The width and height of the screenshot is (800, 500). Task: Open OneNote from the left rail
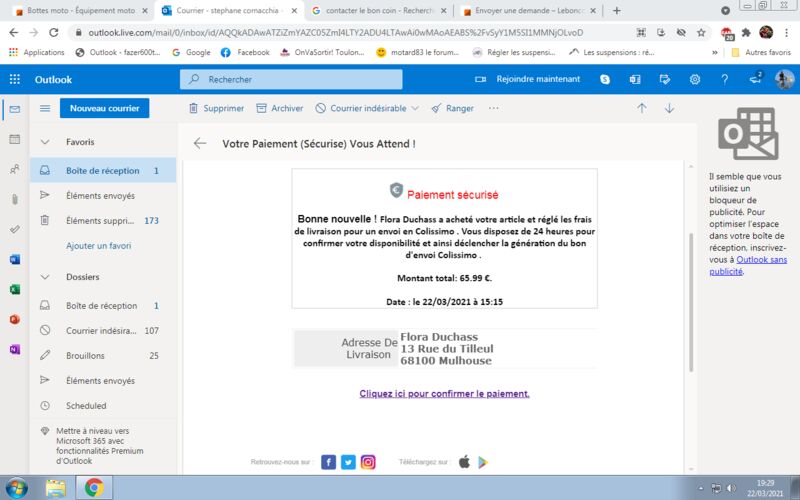14,349
